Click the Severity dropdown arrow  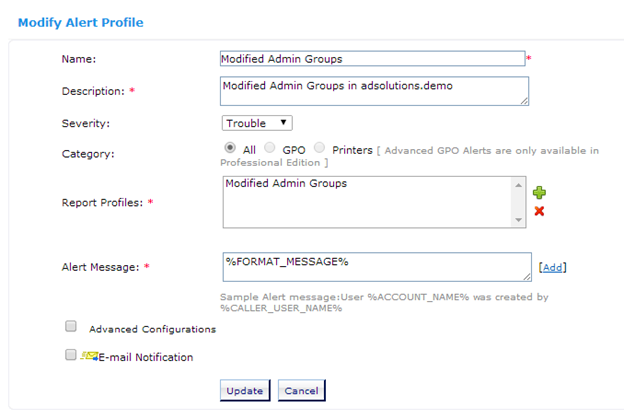tap(283, 123)
